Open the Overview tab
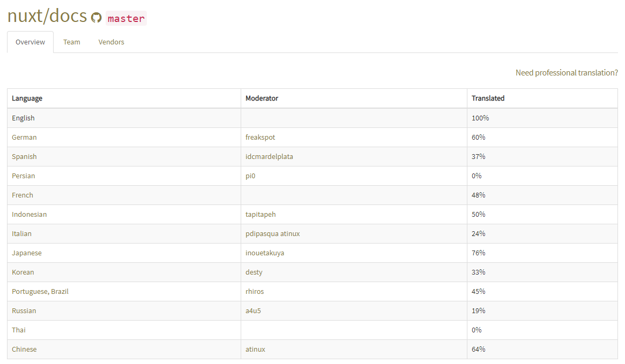Viewport: 625px width, 364px height. point(30,42)
